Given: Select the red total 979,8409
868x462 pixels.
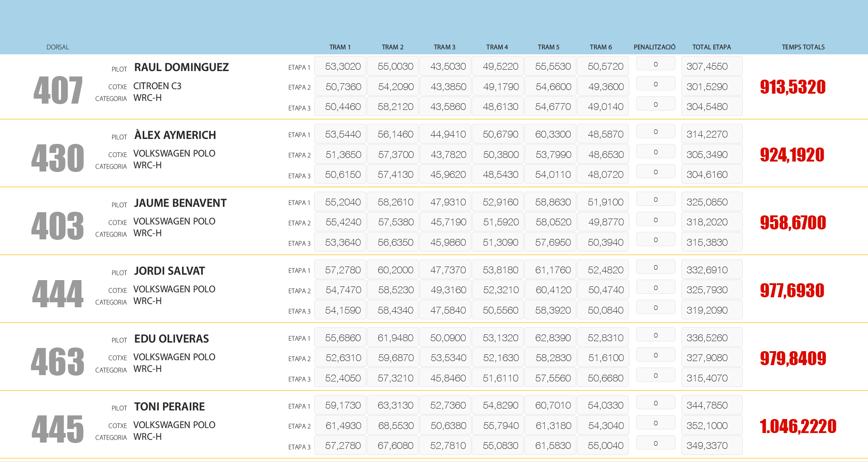Looking at the screenshot, I should point(793,358).
